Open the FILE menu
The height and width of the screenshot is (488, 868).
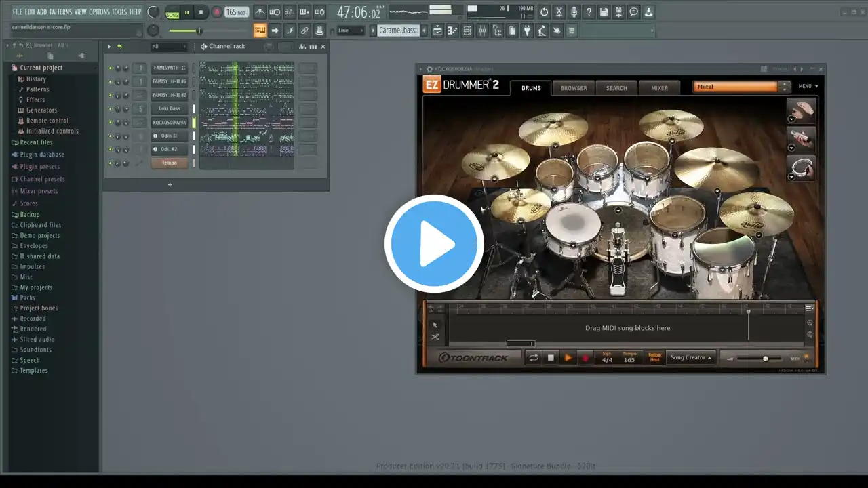pyautogui.click(x=17, y=12)
